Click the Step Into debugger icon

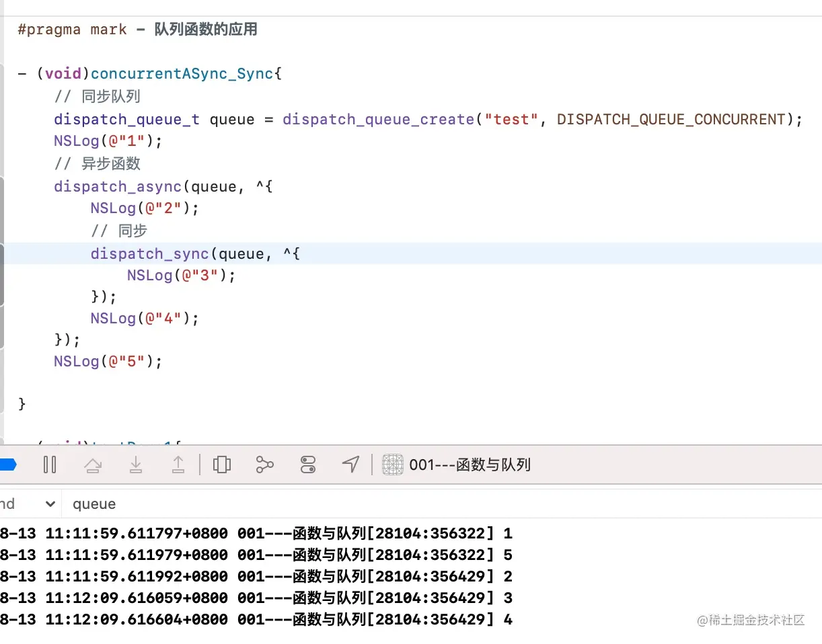(x=137, y=464)
